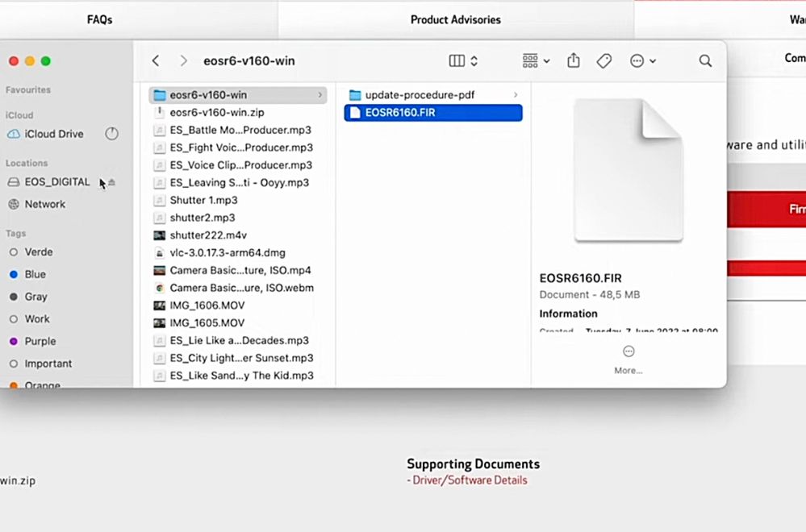Open the Group By options dropdown
806x532 pixels.
pos(536,61)
